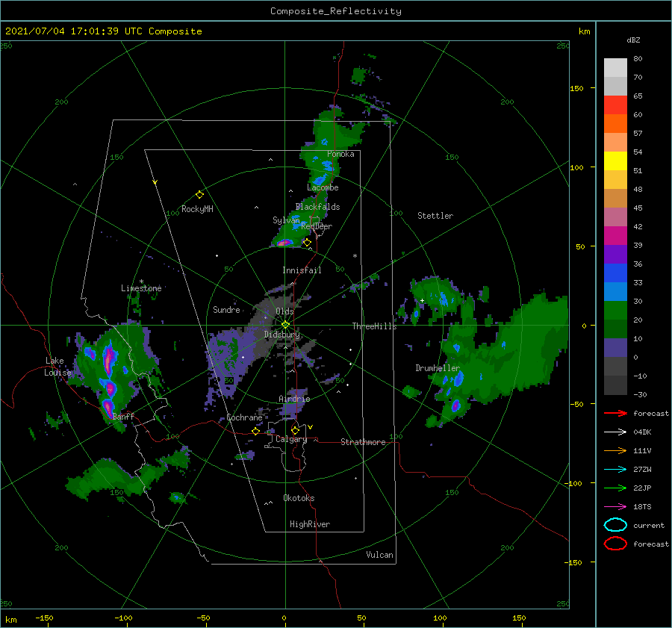This screenshot has width=672, height=628.
Task: Click the dBZ legend heading
Action: [633, 40]
